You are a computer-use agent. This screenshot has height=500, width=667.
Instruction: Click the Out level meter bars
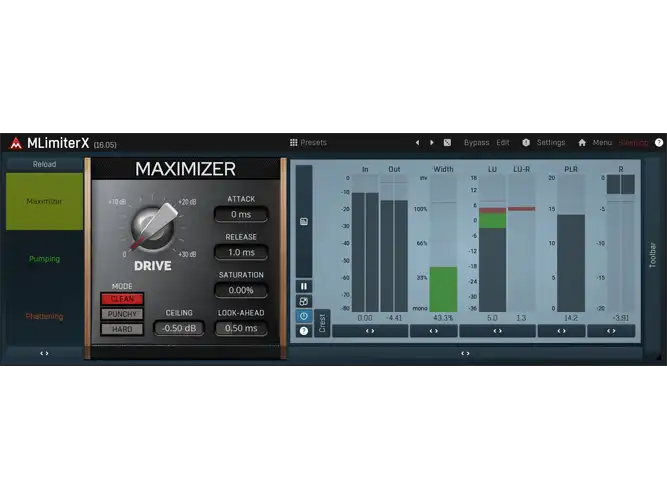pyautogui.click(x=394, y=256)
